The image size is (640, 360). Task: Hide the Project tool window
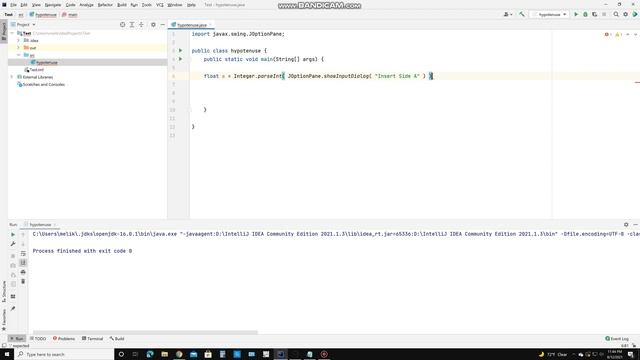[162, 24]
